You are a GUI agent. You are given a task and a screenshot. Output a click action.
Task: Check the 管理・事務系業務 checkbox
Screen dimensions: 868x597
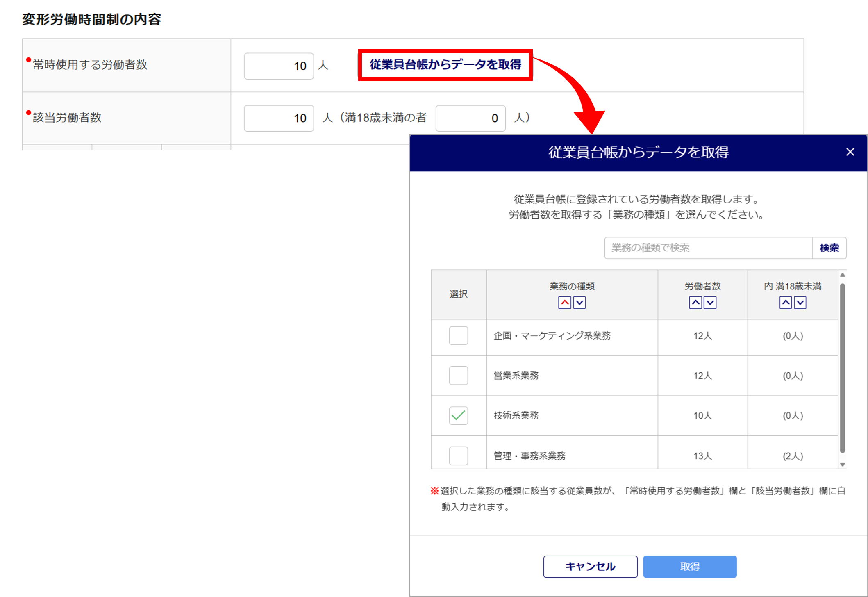coord(458,455)
